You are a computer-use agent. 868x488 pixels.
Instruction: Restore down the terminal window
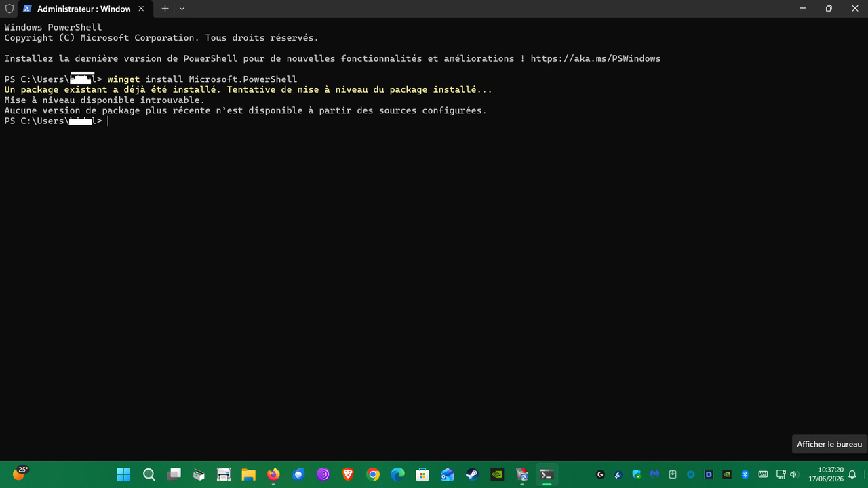point(829,9)
